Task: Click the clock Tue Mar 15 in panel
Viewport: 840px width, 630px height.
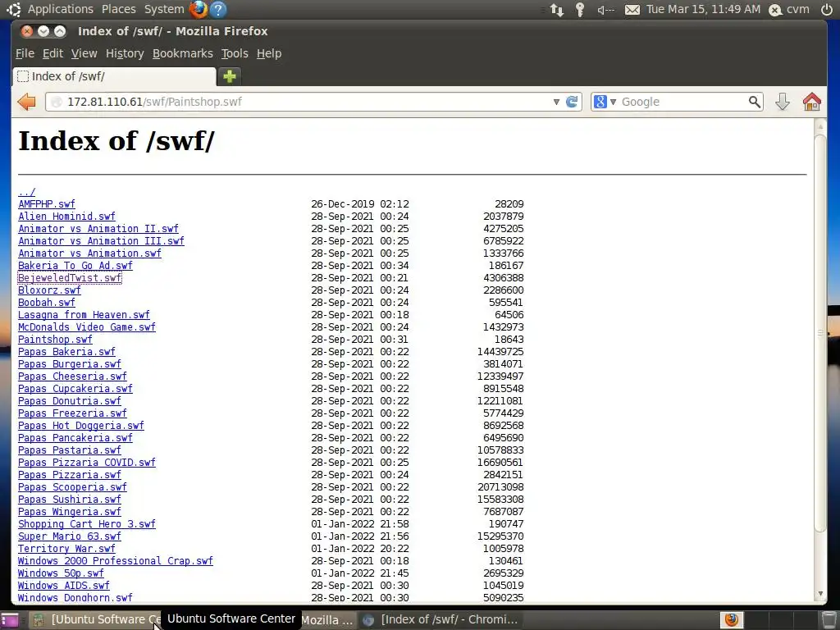Action: [x=703, y=9]
